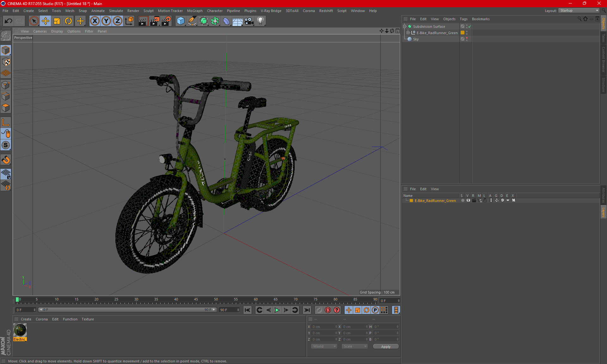The image size is (607, 364).
Task: Click Render to Picture Viewer icon
Action: [155, 21]
